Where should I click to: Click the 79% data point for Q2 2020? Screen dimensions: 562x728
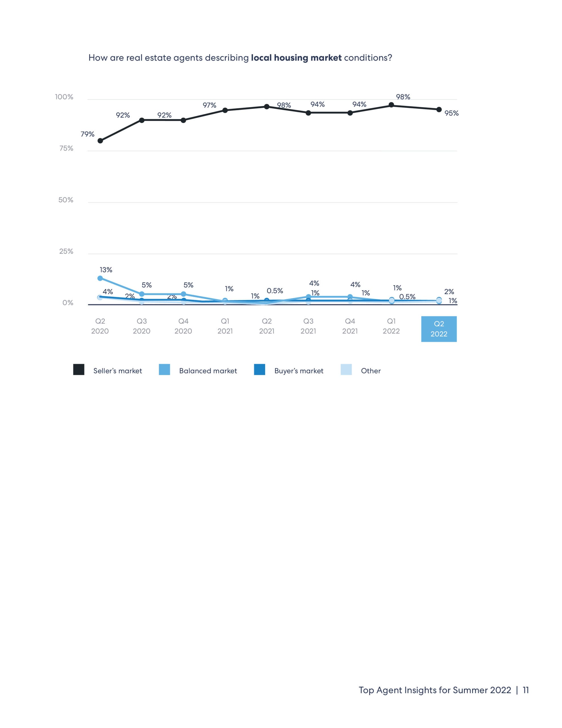point(100,141)
